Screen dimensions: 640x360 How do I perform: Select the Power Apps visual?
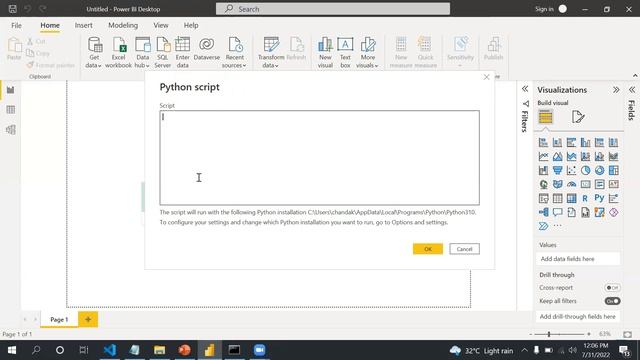click(613, 212)
